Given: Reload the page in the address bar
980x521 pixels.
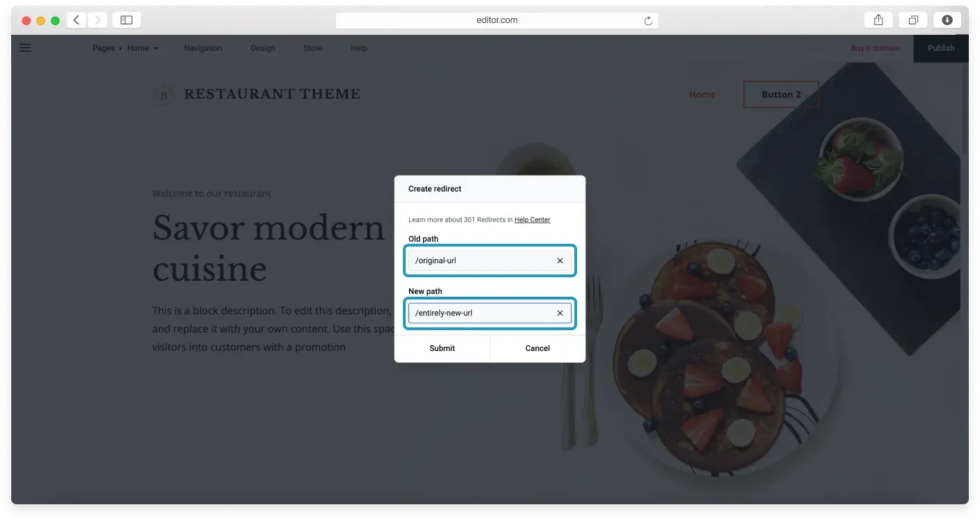Looking at the screenshot, I should tap(648, 21).
